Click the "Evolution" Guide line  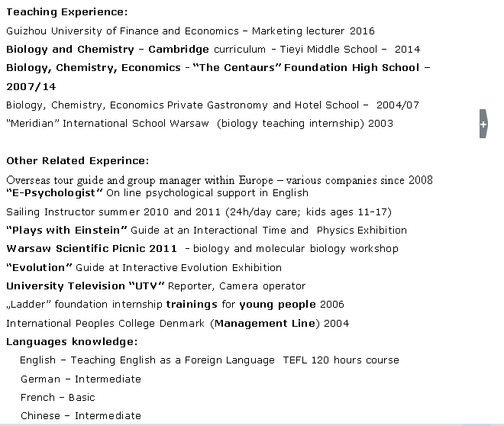[144, 267]
